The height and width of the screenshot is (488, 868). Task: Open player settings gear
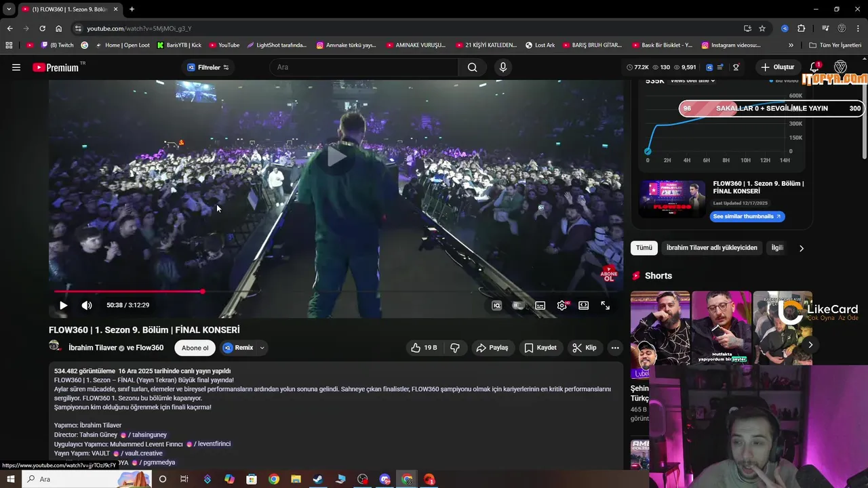562,305
